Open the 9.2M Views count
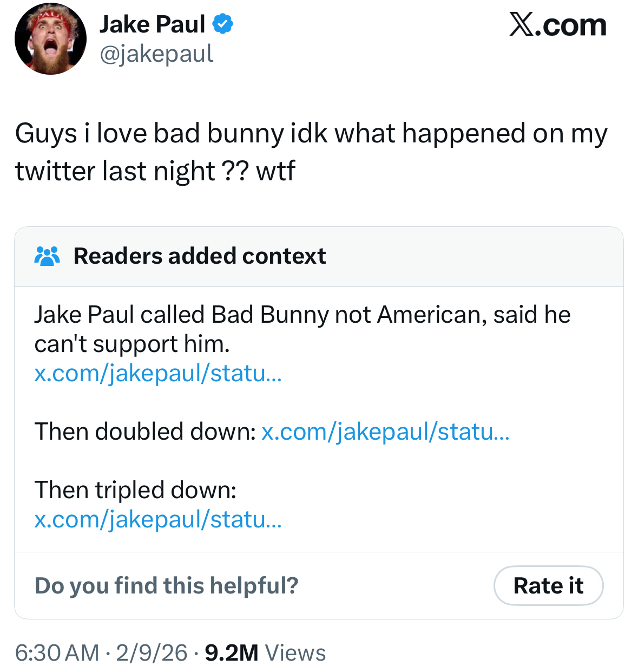Image resolution: width=638 pixels, height=672 pixels. 265,653
